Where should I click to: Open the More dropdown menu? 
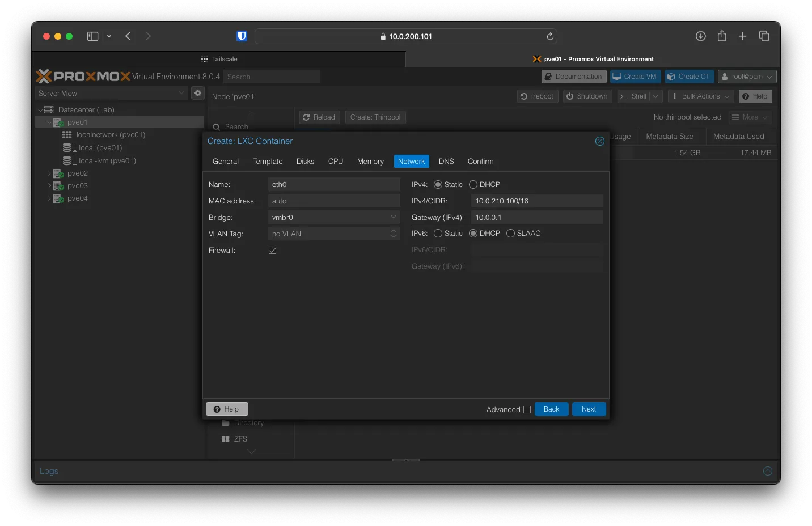pyautogui.click(x=750, y=117)
